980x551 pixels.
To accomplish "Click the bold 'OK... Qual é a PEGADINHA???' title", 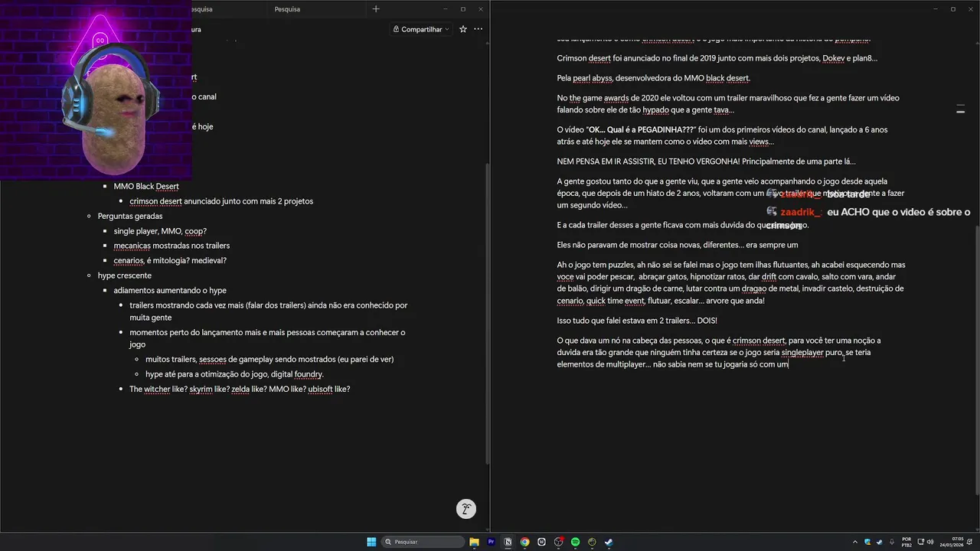I will pyautogui.click(x=642, y=130).
